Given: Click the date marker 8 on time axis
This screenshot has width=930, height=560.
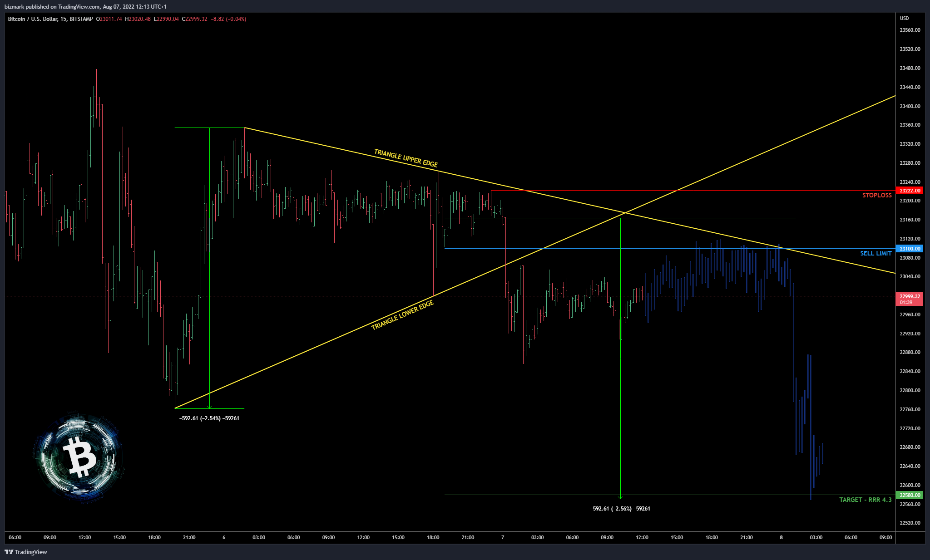Looking at the screenshot, I should pyautogui.click(x=782, y=537).
